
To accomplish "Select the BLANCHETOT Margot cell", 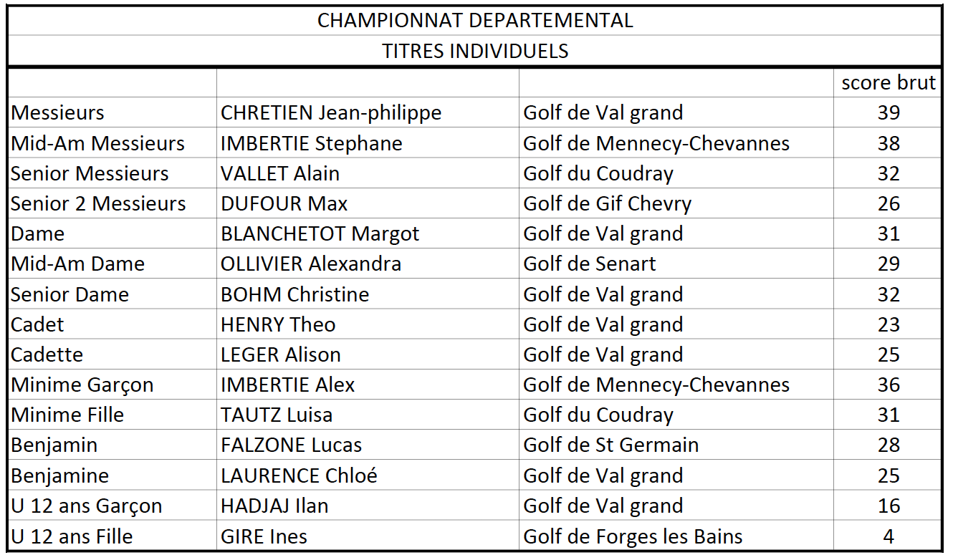I will pos(320,234).
